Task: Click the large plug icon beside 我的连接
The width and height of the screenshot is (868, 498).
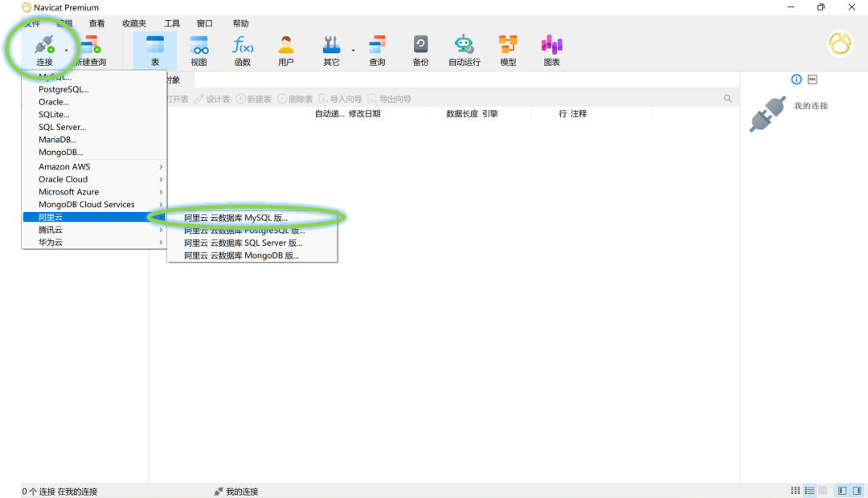Action: pos(768,114)
